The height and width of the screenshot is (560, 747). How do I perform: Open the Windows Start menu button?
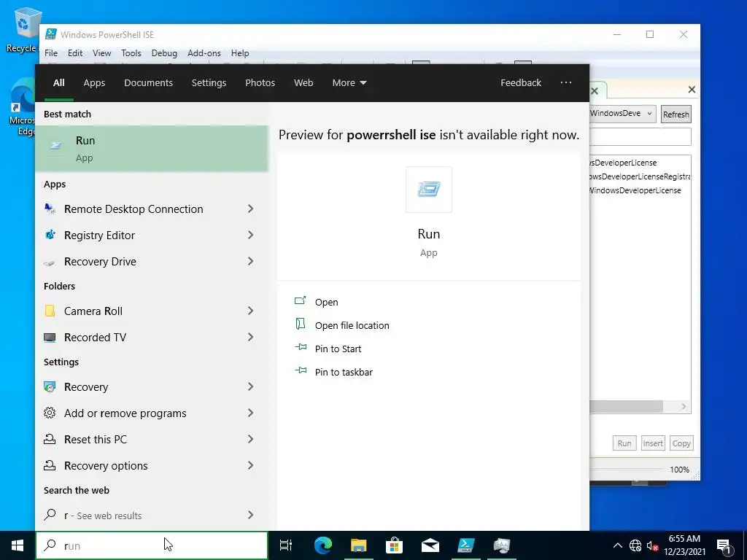point(18,545)
